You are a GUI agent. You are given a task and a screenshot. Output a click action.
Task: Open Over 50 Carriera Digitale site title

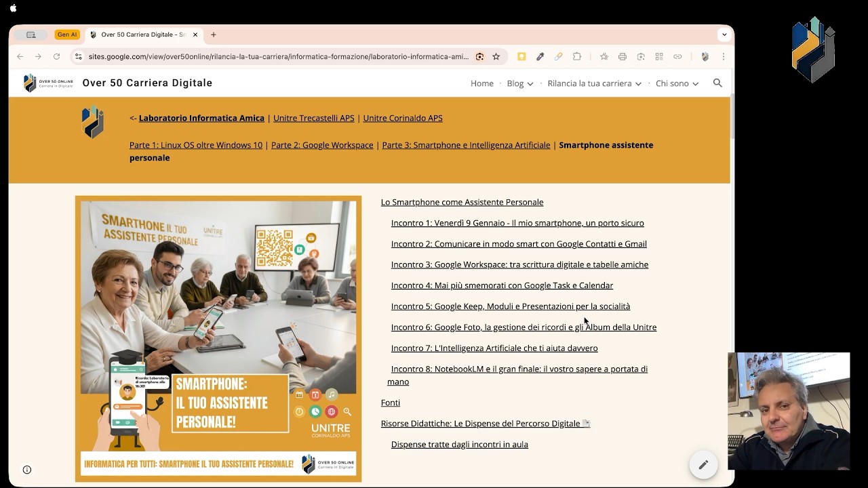147,83
